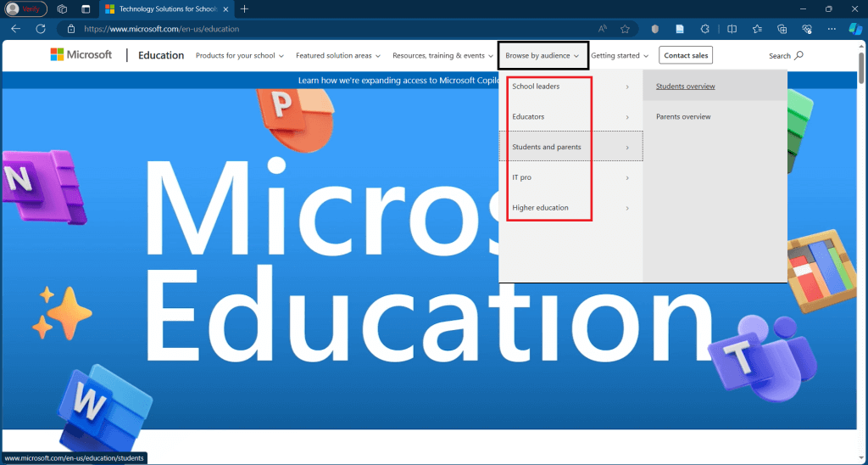The width and height of the screenshot is (868, 465).
Task: Expand the Higher education chevron
Action: [x=627, y=209]
